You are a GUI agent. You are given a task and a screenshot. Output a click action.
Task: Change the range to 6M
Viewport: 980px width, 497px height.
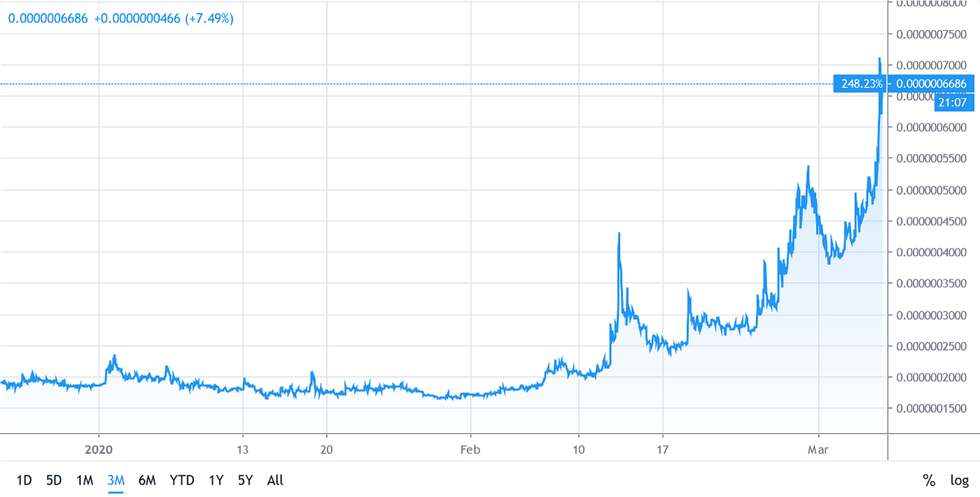pos(147,481)
